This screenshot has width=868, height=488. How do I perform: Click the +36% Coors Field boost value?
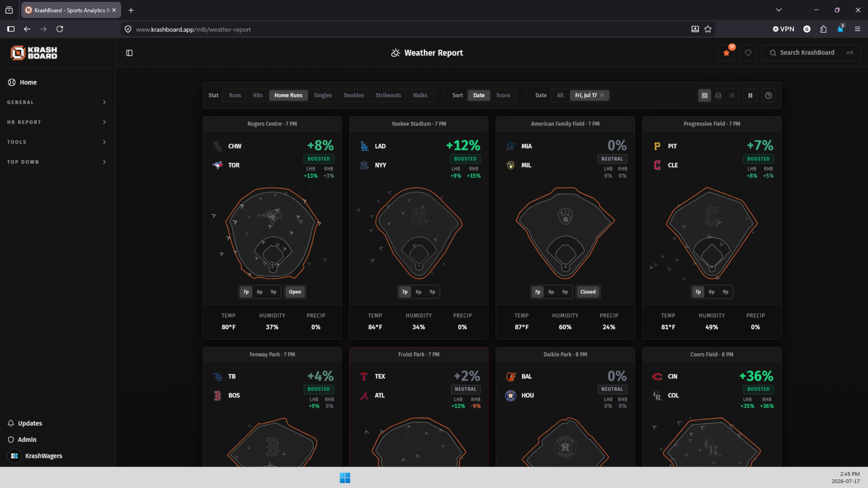[756, 376]
